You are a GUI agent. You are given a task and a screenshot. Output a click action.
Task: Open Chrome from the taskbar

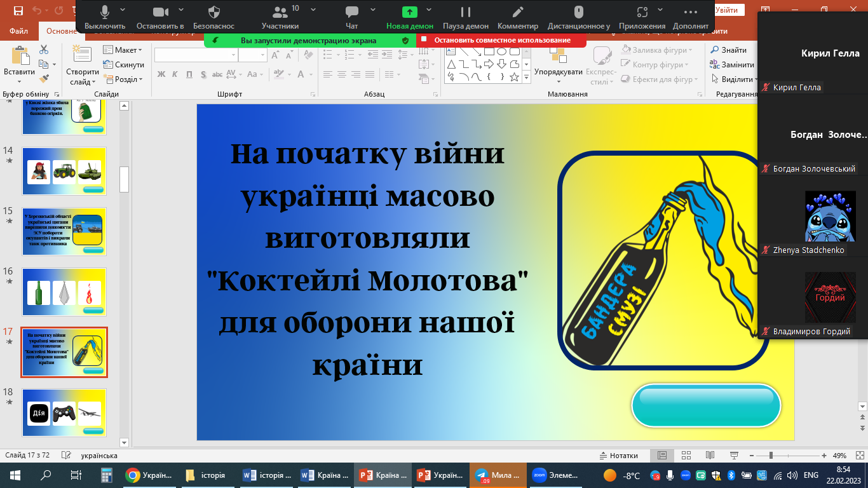(150, 475)
